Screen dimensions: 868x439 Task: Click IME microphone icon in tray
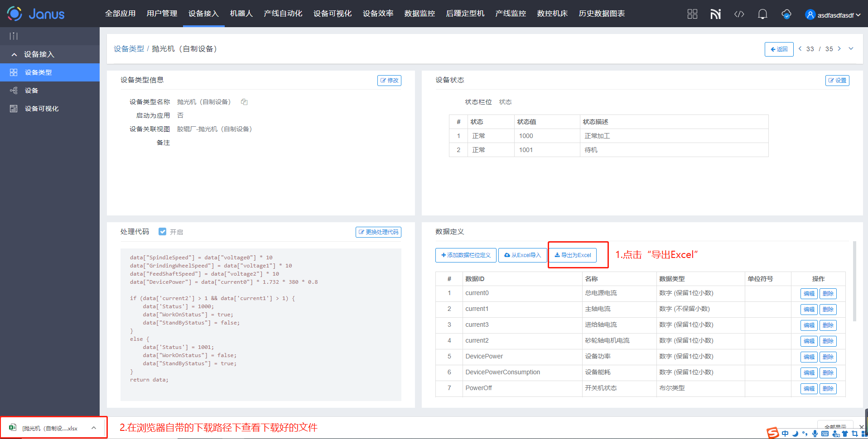[x=815, y=434]
